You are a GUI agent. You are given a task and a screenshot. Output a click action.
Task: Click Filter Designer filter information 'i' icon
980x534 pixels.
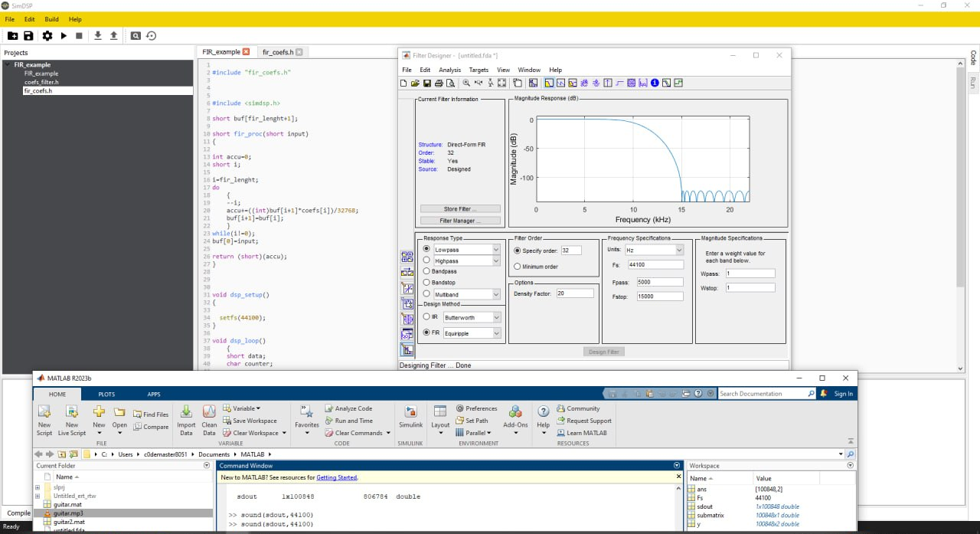tap(655, 83)
